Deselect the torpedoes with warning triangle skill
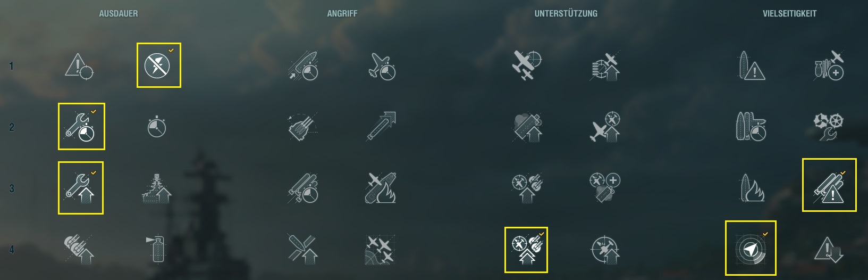The image size is (868, 280). pyautogui.click(x=829, y=185)
